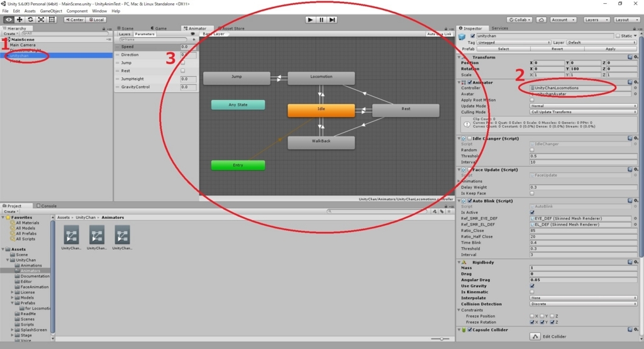Click Edit Collider icon button
The height and width of the screenshot is (349, 644).
[535, 336]
